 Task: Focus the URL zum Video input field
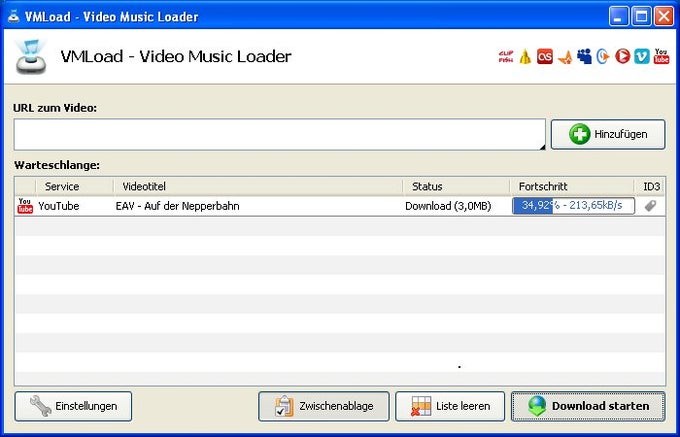pos(280,135)
